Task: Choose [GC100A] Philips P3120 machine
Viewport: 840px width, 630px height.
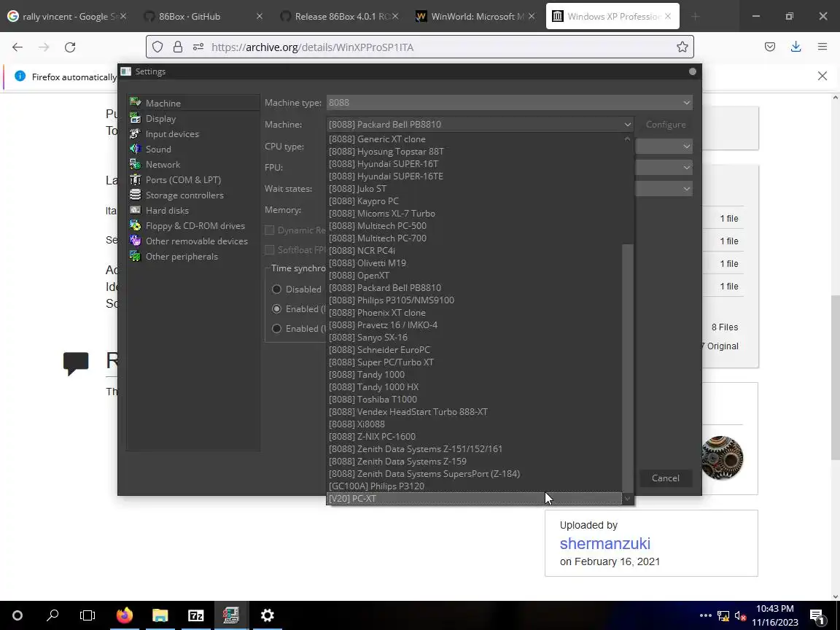Action: (474, 486)
